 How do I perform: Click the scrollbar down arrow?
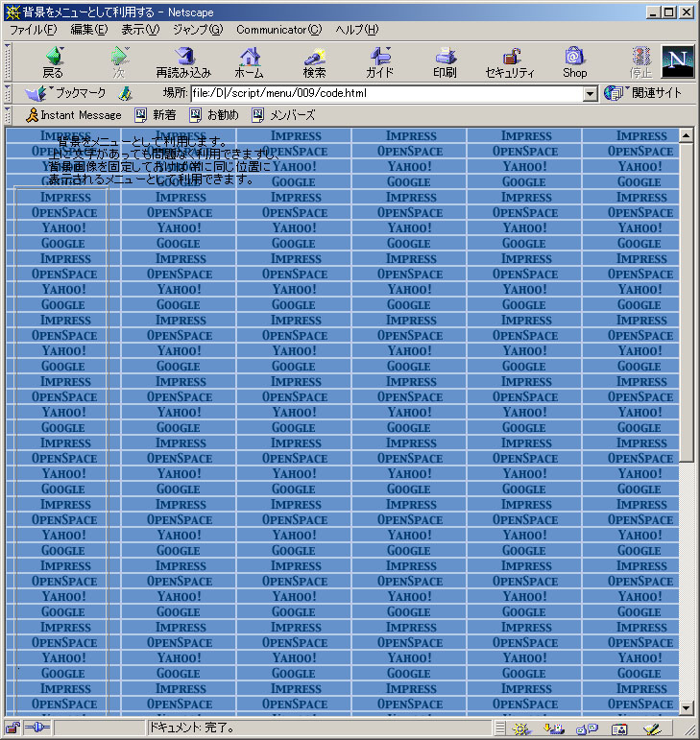687,707
